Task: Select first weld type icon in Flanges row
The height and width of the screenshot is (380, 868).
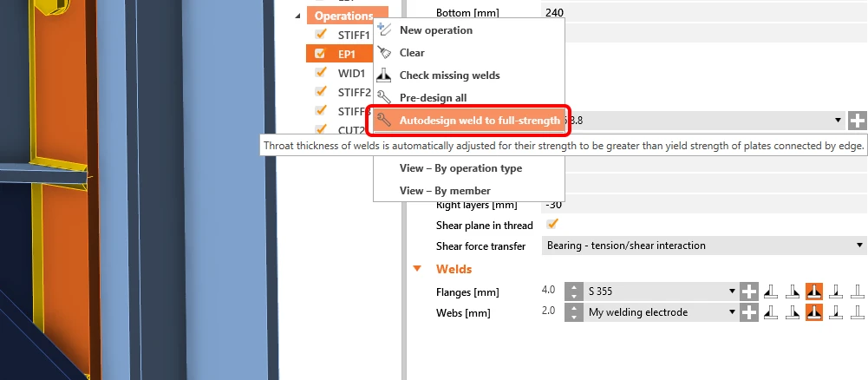Action: (x=769, y=291)
